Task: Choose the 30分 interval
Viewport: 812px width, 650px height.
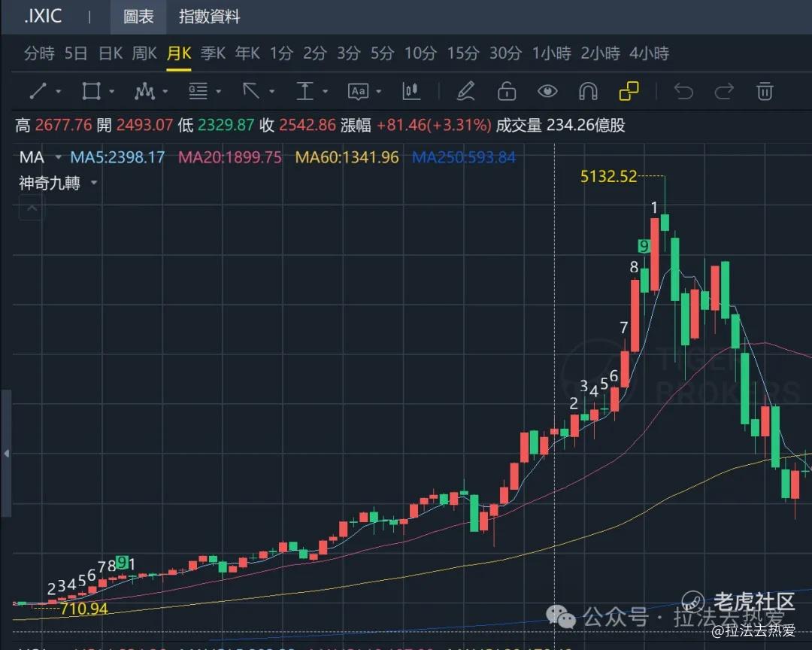Action: tap(505, 53)
